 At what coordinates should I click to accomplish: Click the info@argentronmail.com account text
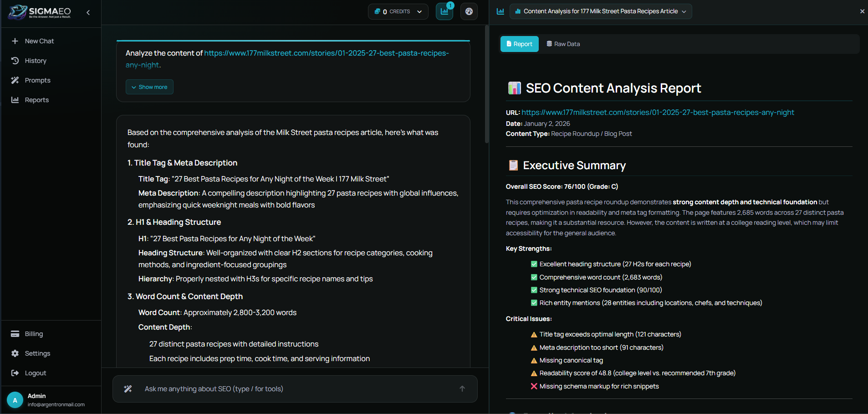coord(56,404)
